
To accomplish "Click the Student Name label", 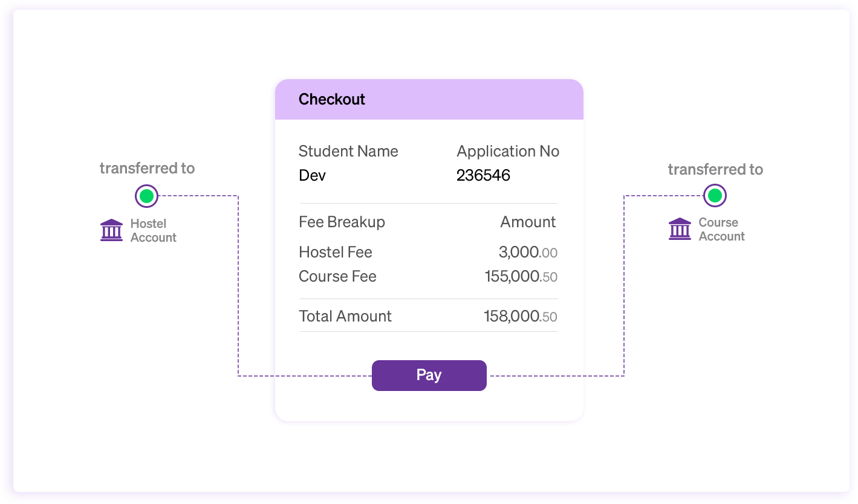I will [x=348, y=151].
